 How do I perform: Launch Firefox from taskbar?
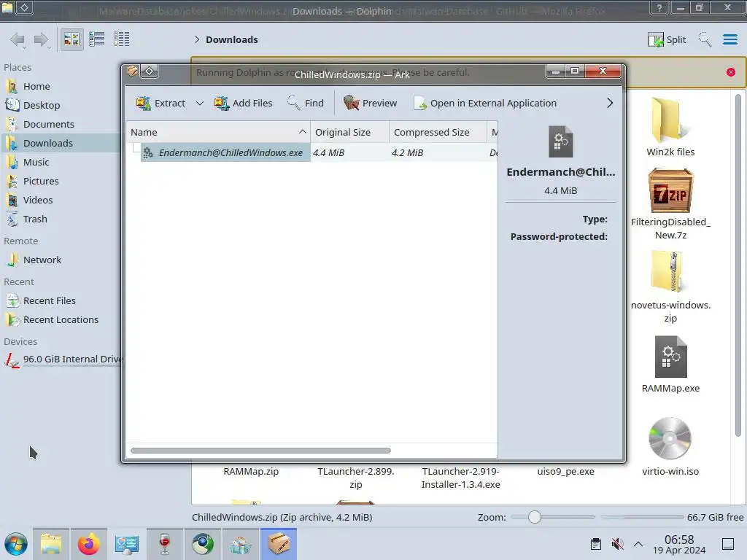(x=88, y=544)
